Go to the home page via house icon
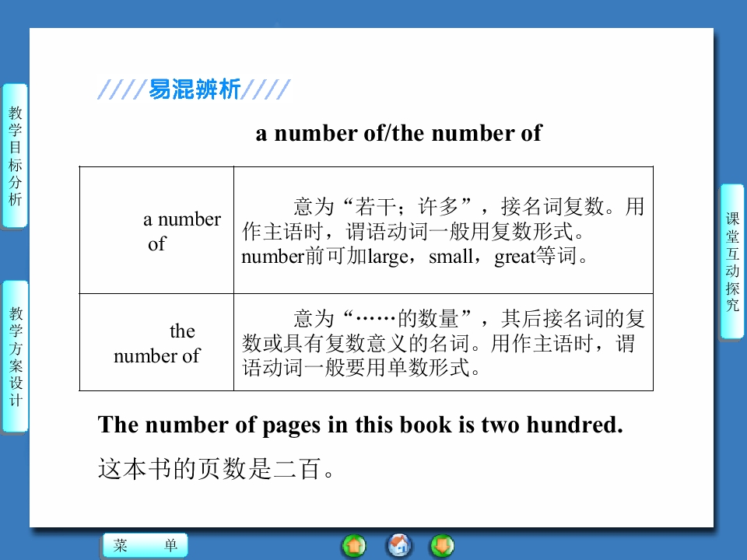 [398, 545]
